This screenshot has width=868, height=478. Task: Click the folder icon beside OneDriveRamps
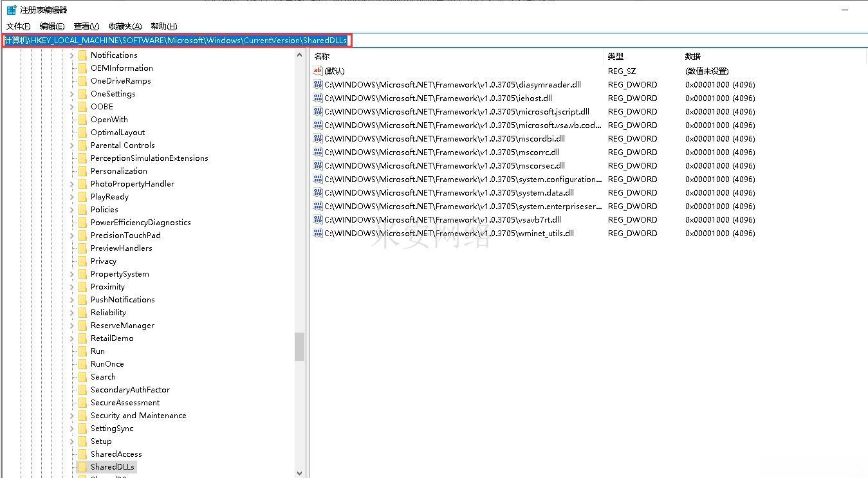82,81
